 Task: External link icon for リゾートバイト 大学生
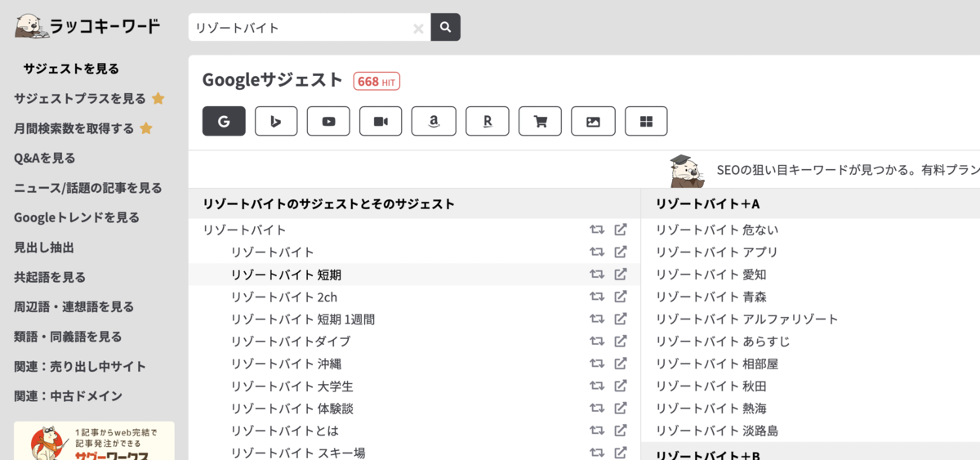tap(621, 386)
